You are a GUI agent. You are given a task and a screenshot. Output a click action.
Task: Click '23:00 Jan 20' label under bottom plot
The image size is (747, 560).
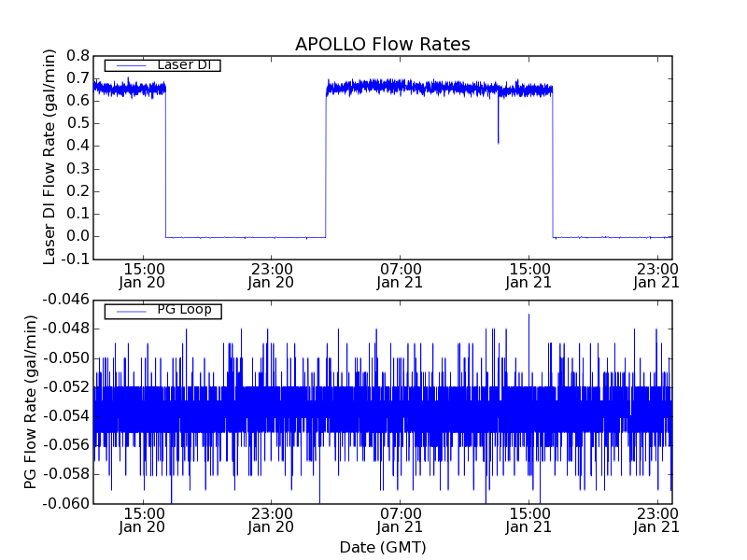point(271,521)
